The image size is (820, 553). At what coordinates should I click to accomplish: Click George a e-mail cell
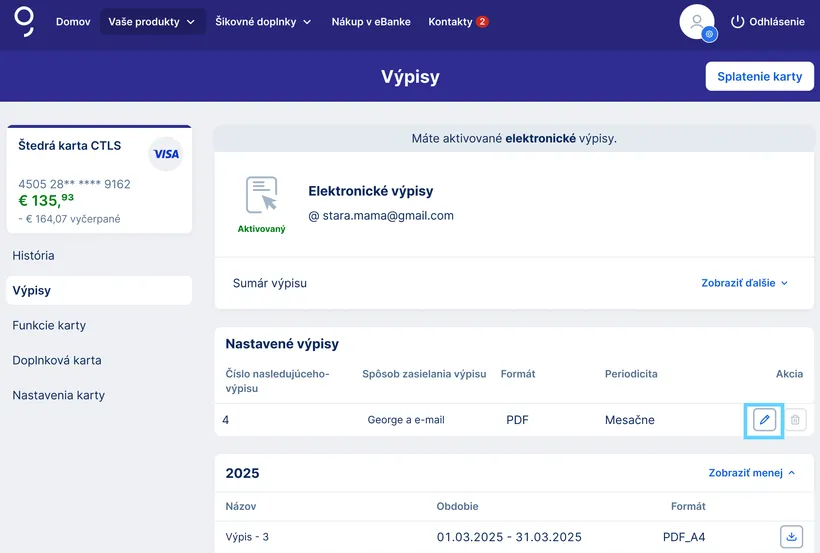(406, 420)
